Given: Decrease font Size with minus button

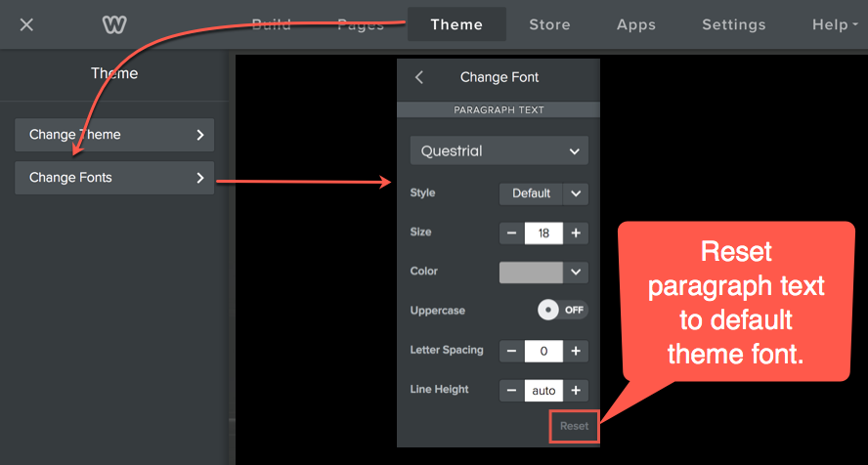Looking at the screenshot, I should pyautogui.click(x=511, y=233).
